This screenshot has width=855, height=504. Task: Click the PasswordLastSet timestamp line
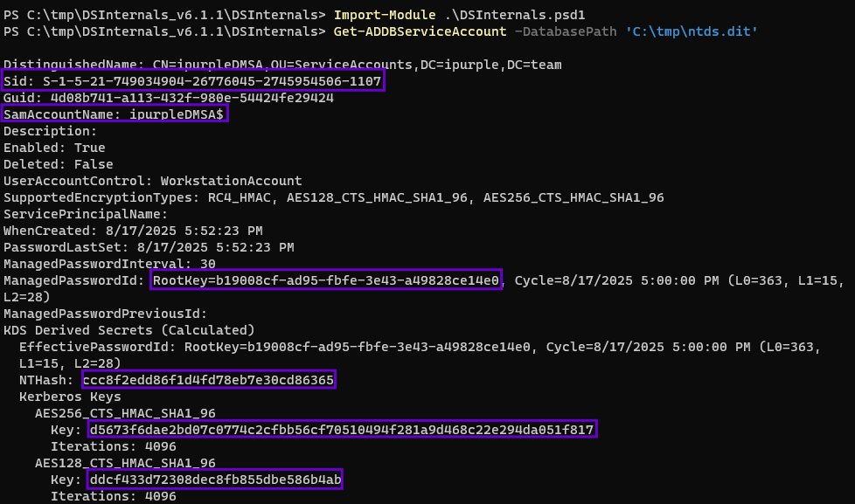[x=149, y=247]
